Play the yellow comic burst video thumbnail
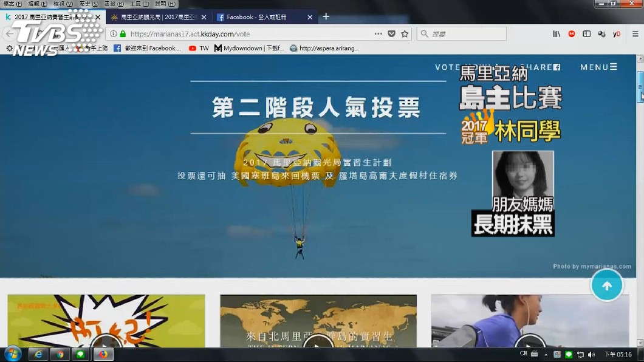 coord(106,321)
